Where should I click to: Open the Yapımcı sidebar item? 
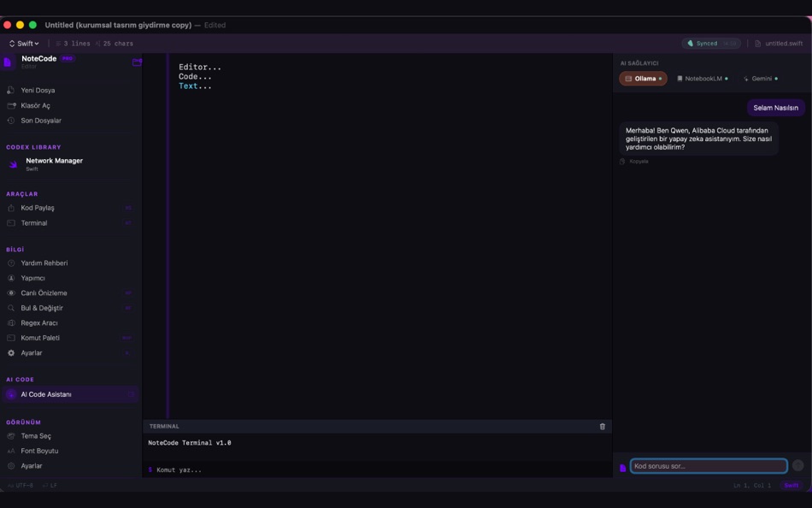(69, 278)
